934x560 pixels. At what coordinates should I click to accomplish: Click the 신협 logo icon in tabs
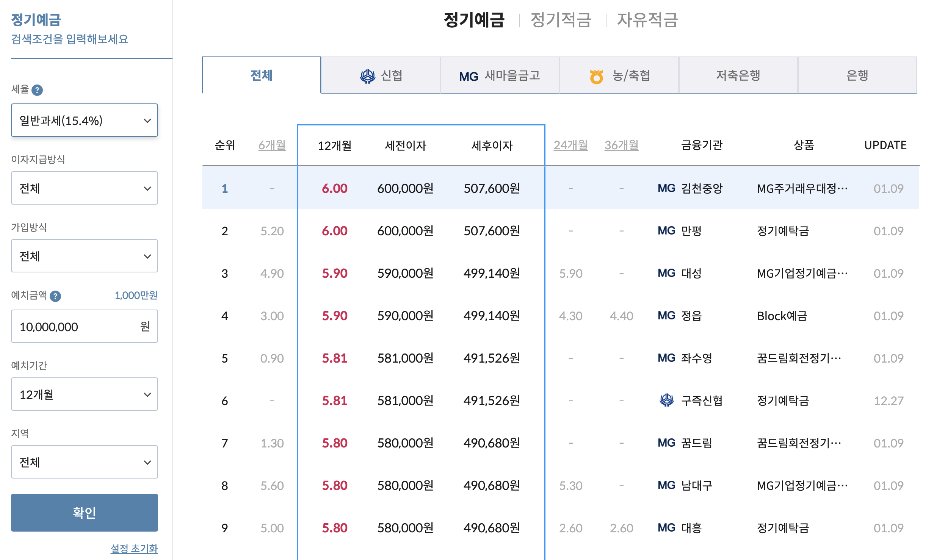pyautogui.click(x=367, y=76)
